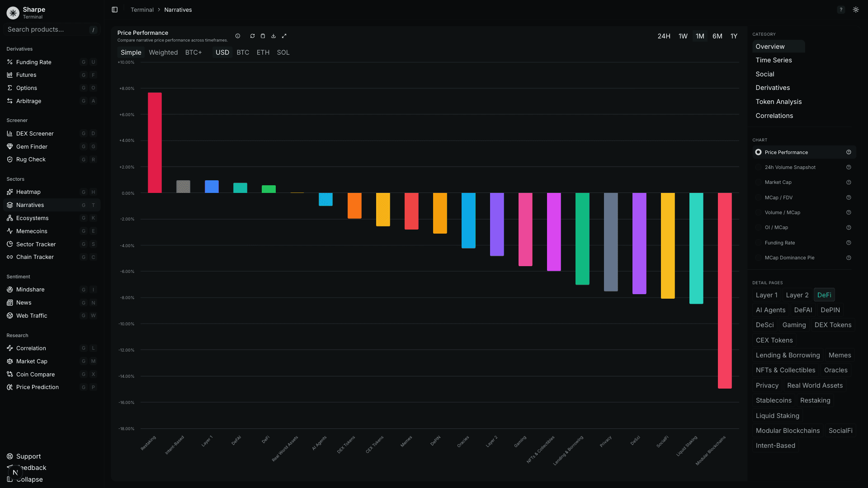
Task: View chart info via the info icon
Action: click(x=238, y=36)
